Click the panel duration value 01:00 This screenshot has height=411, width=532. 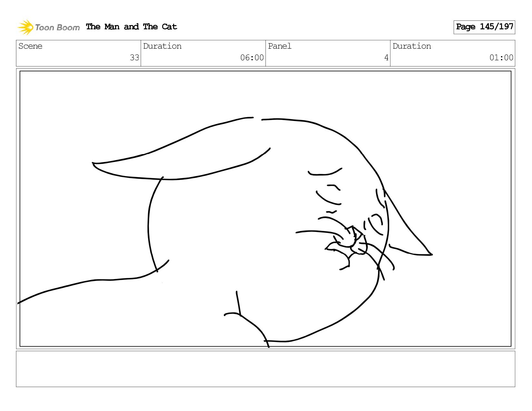[501, 58]
